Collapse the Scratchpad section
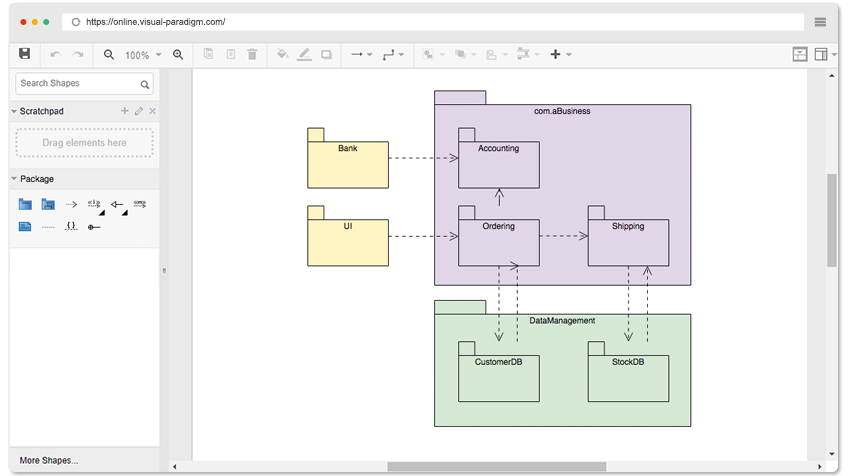848x476 pixels. [14, 111]
